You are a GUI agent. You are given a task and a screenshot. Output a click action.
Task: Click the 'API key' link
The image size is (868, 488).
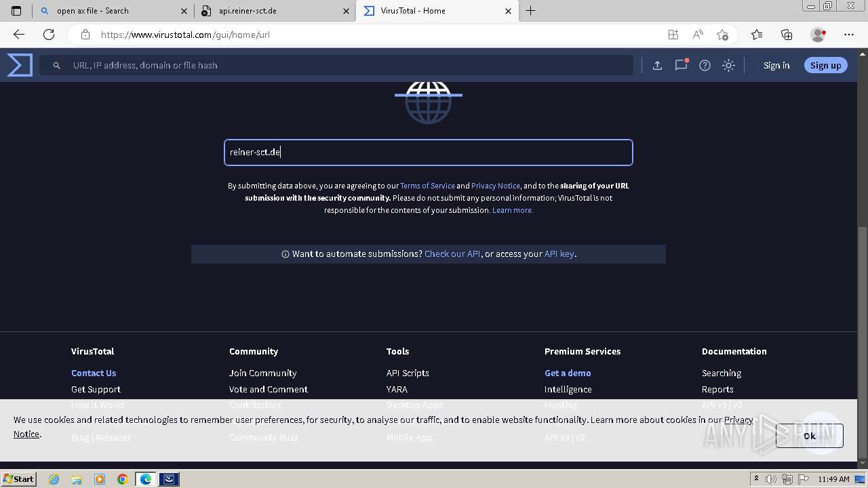click(559, 254)
